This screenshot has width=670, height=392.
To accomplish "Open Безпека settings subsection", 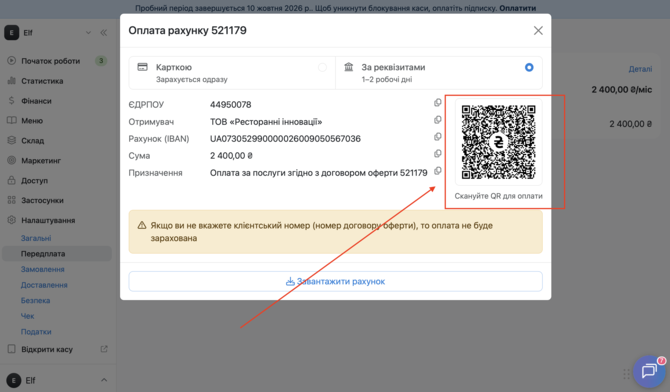I will (35, 301).
